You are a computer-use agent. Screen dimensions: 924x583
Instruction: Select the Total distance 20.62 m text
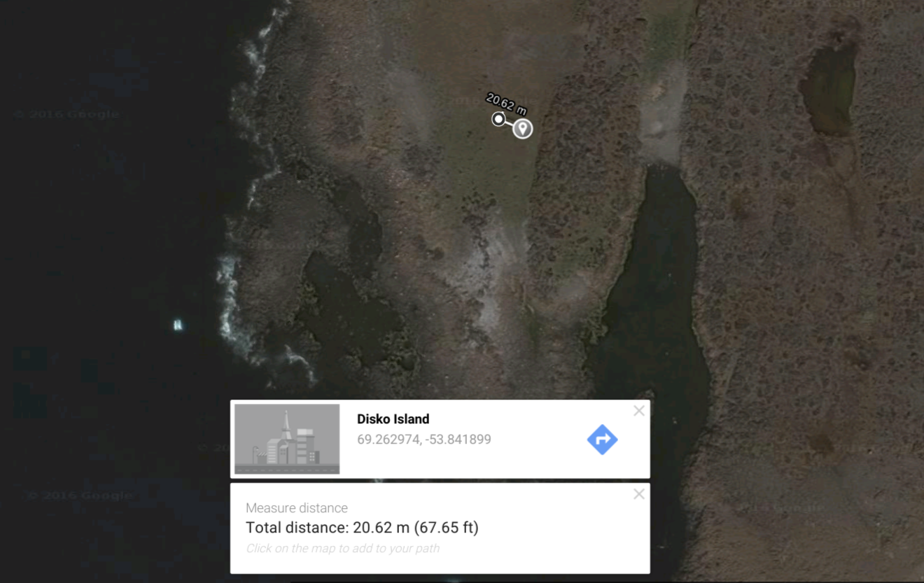[362, 528]
